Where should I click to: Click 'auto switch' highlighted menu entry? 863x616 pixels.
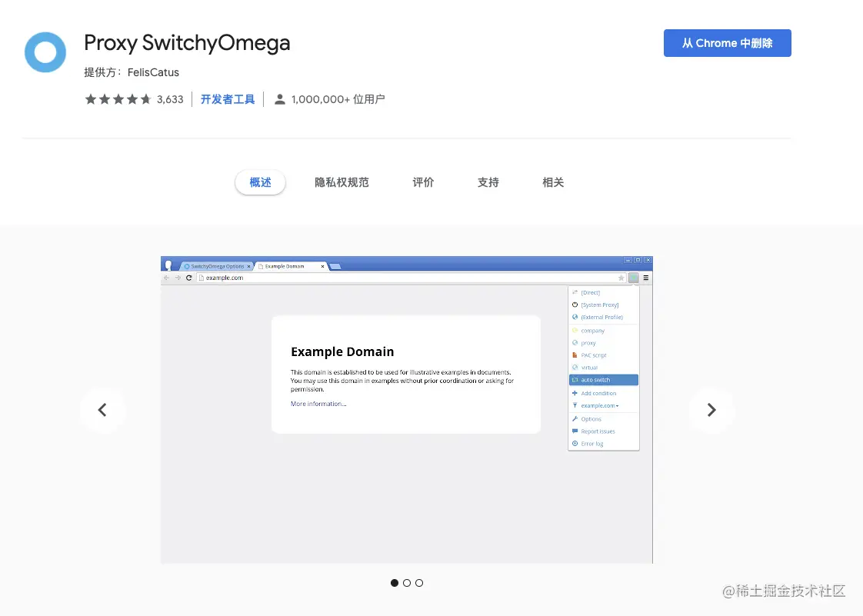pos(604,380)
